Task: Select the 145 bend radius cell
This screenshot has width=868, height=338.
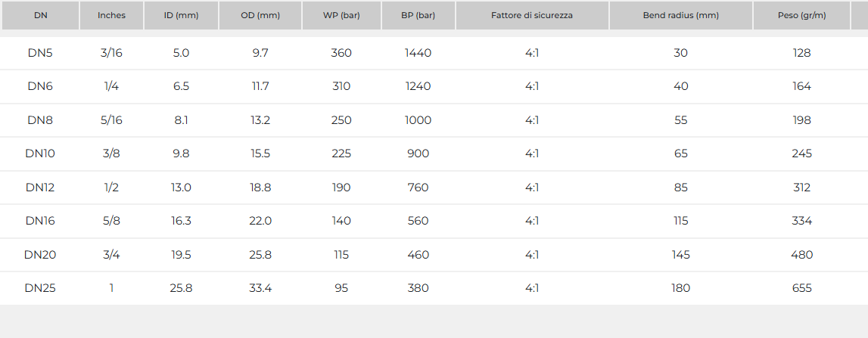Action: 681,255
